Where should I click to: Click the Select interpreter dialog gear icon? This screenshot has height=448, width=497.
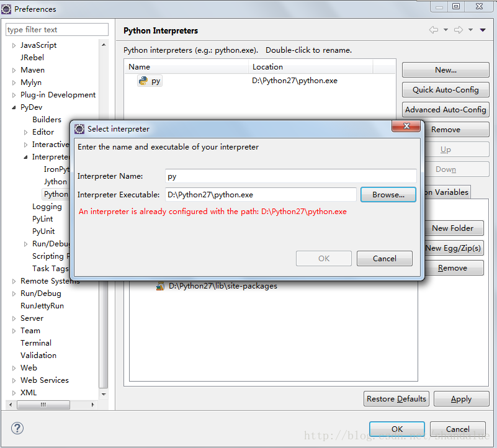tap(79, 128)
